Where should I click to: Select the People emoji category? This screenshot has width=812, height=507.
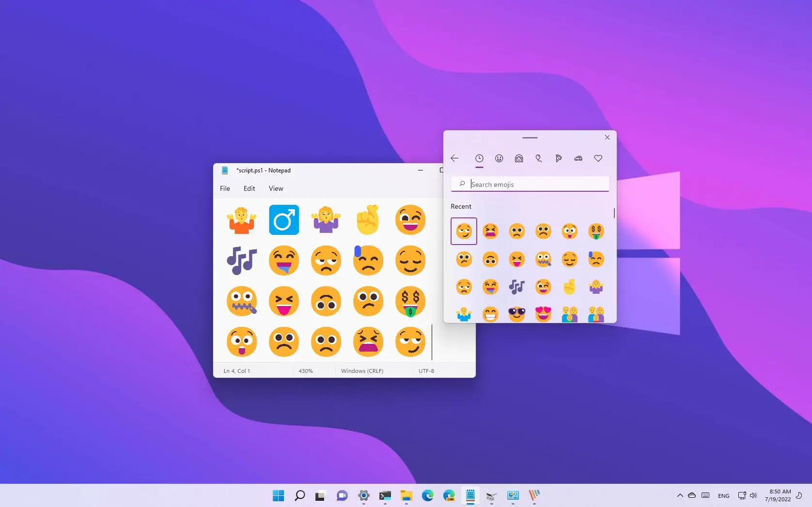click(x=519, y=158)
